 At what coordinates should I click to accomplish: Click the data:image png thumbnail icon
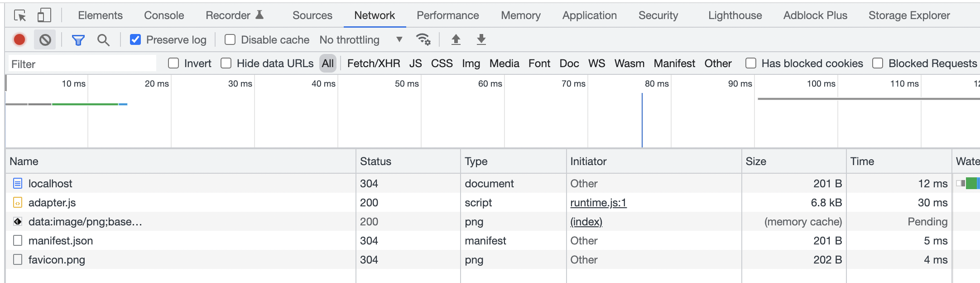[x=18, y=221]
